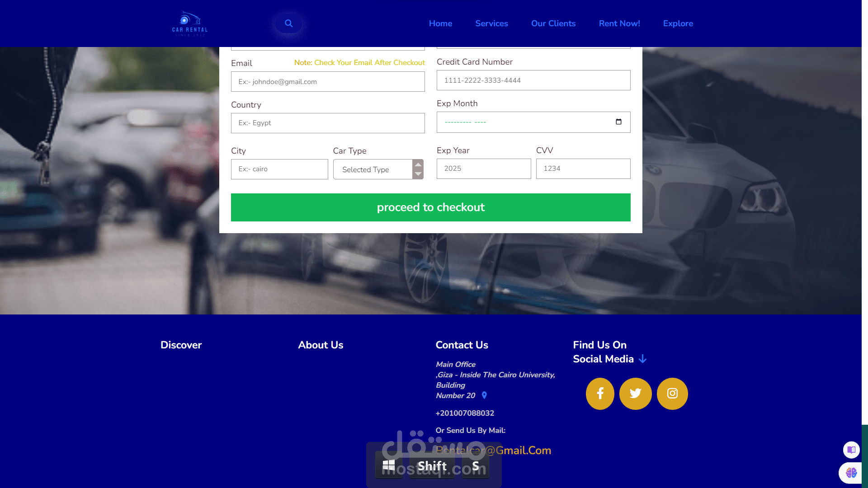
Task: Click the Rentalcar@Gmail.Com email link
Action: (520, 450)
